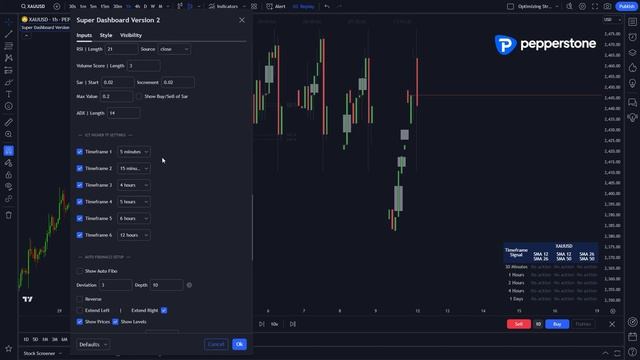Toggle the Timeframe 4 checkbox
This screenshot has width=640, height=360.
point(80,202)
